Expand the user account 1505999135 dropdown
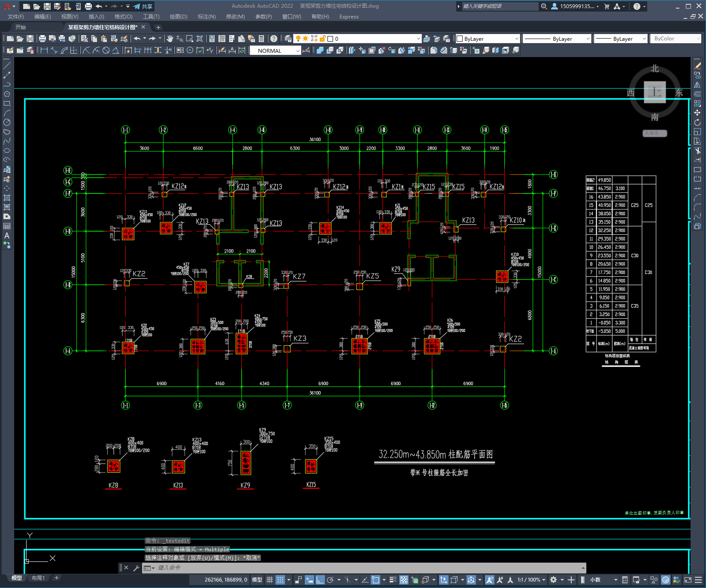Image resolution: width=706 pixels, height=588 pixels. pyautogui.click(x=575, y=6)
